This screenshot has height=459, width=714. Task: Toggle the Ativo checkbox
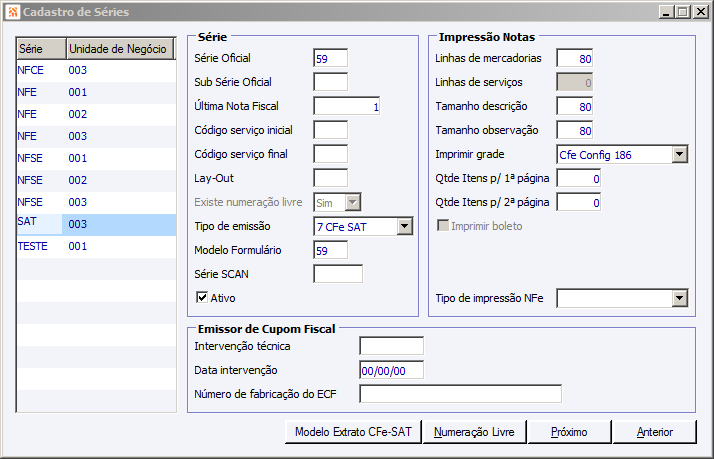click(201, 297)
